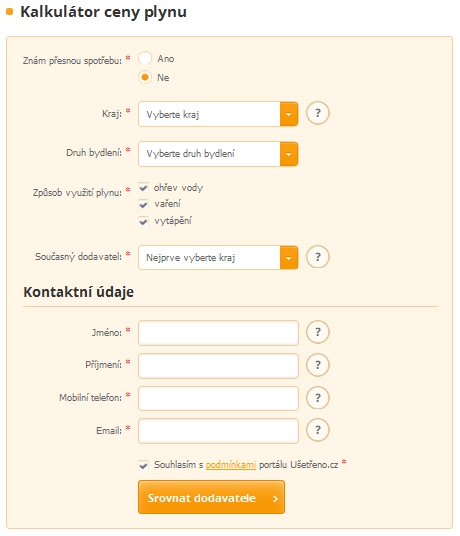Image resolution: width=460 pixels, height=536 pixels.
Task: Open help icon beside Kraj dropdown
Action: (x=317, y=113)
